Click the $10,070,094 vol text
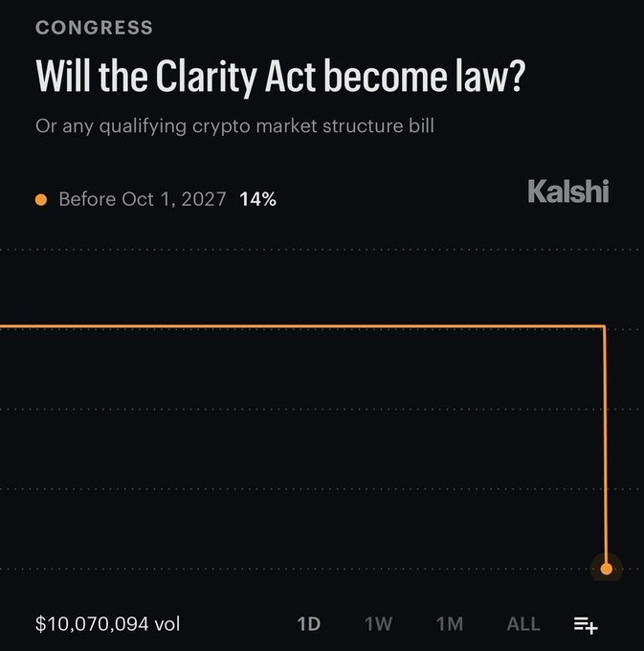Screen dimensions: 644x651 coord(108,624)
